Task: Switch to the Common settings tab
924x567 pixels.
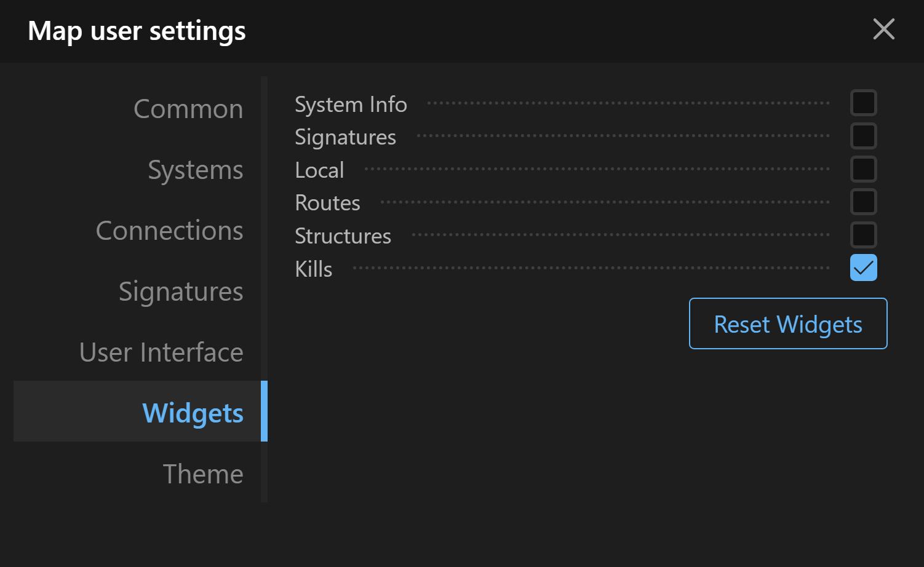Action: [x=188, y=109]
